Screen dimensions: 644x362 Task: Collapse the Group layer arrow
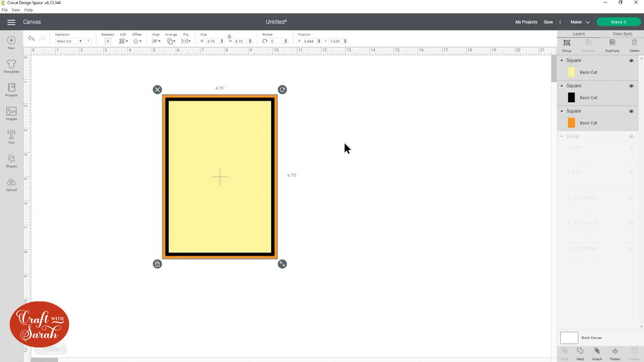pyautogui.click(x=562, y=137)
